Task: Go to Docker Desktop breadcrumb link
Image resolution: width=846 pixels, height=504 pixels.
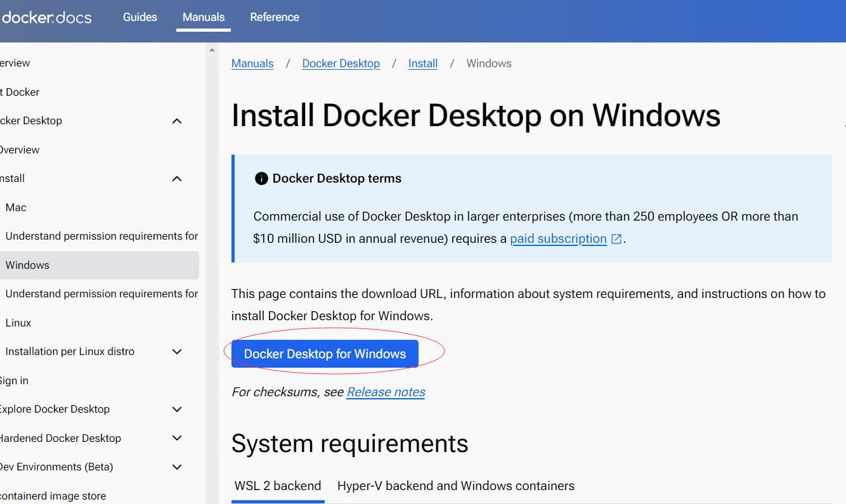Action: [x=341, y=63]
